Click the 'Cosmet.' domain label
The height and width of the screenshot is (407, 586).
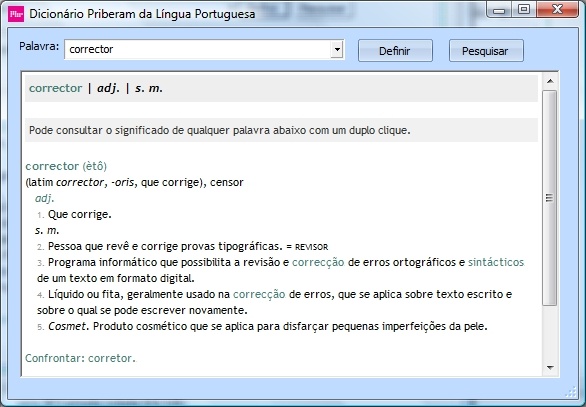[x=68, y=326]
